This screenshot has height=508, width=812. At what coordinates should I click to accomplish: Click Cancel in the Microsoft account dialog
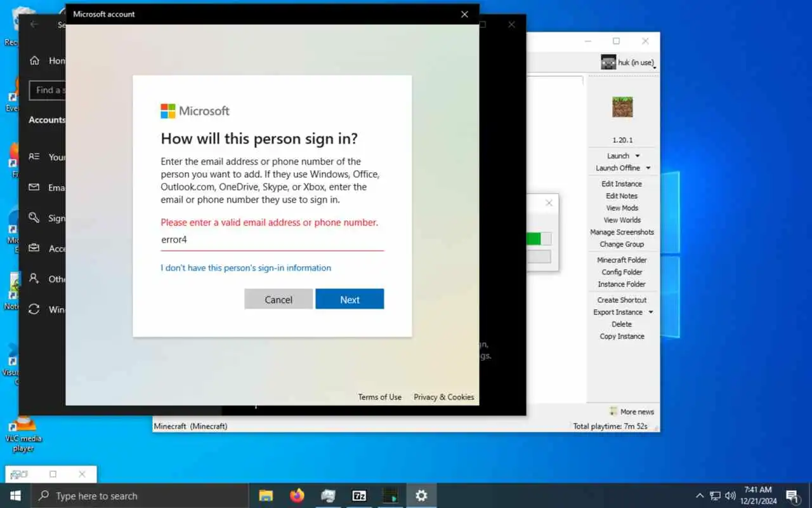(x=278, y=299)
